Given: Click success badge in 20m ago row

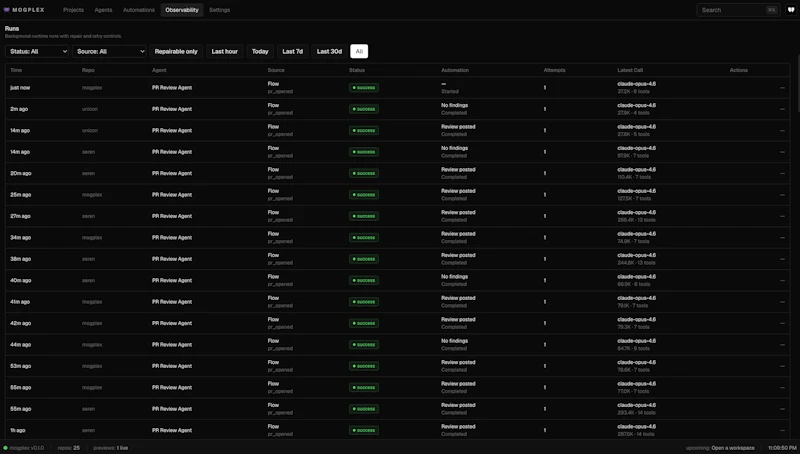Looking at the screenshot, I should click(x=364, y=173).
